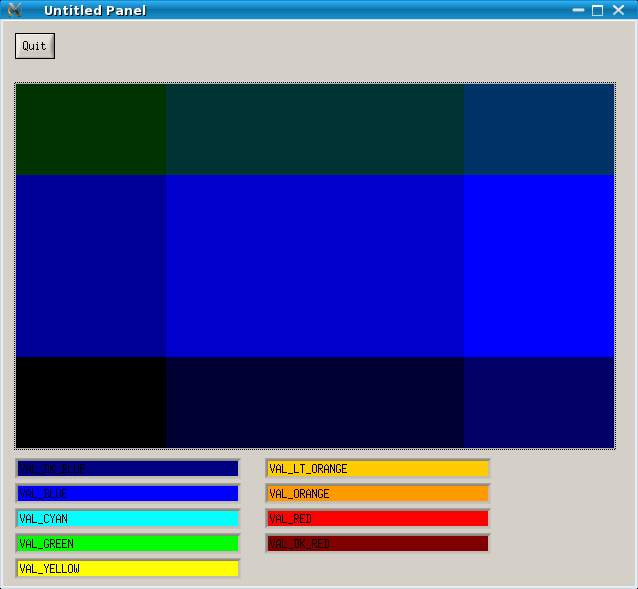Minimize the Untitled Panel window
The image size is (638, 589).
(x=578, y=10)
